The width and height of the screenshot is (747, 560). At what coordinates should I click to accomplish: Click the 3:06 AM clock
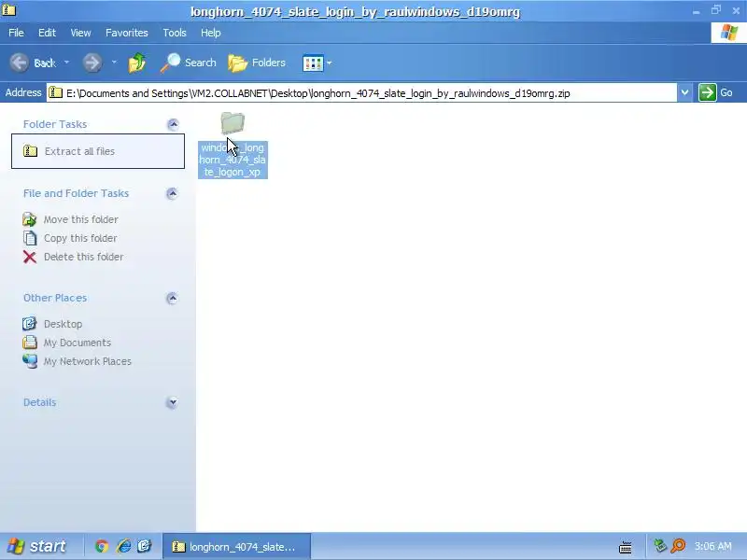coord(712,546)
